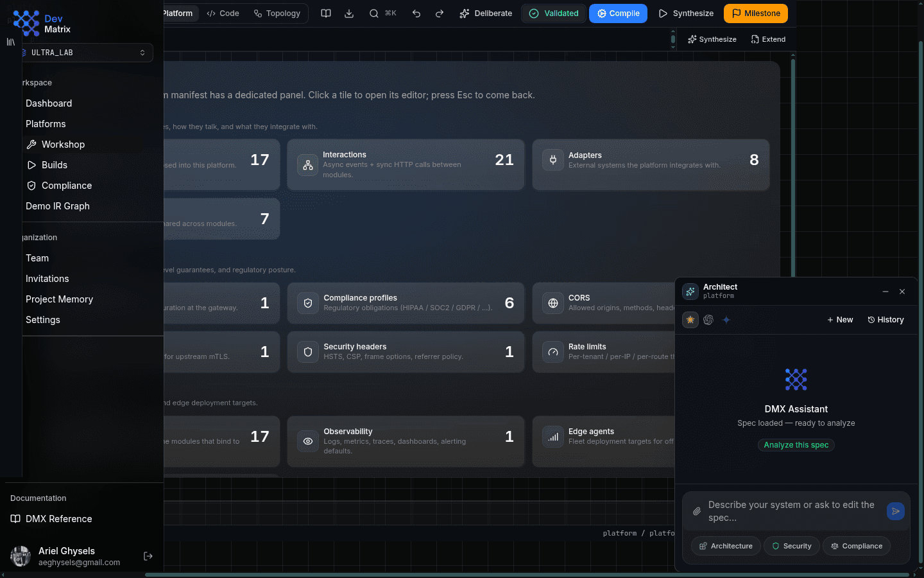Open assistant History
924x578 pixels.
click(x=886, y=320)
